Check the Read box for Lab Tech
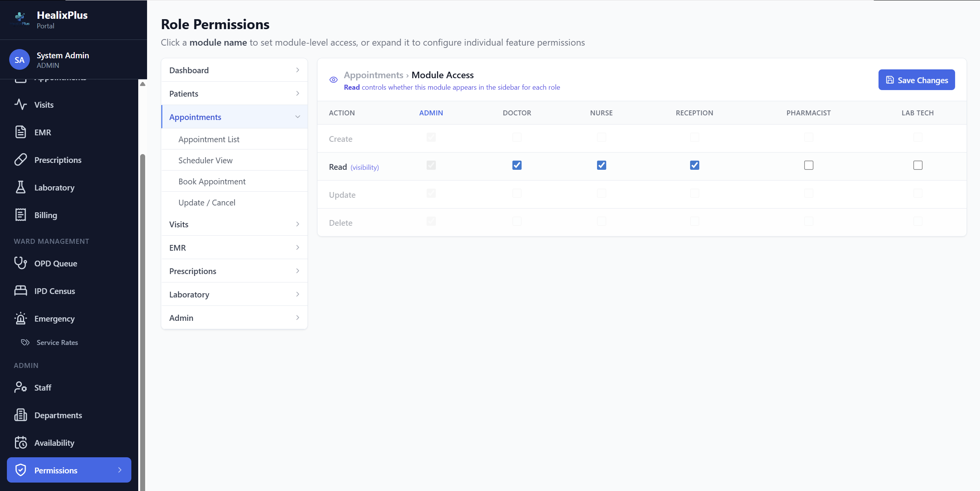Image resolution: width=980 pixels, height=491 pixels. 918,165
